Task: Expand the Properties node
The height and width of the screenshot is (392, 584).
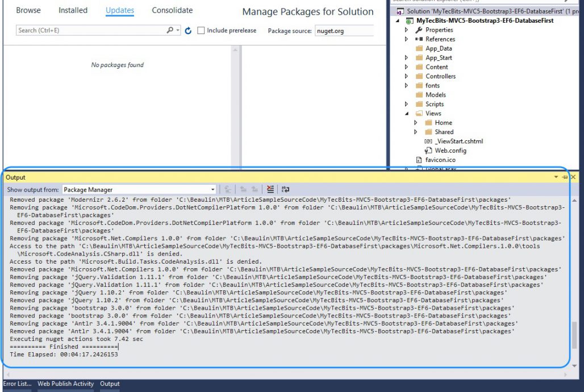Action: point(406,30)
